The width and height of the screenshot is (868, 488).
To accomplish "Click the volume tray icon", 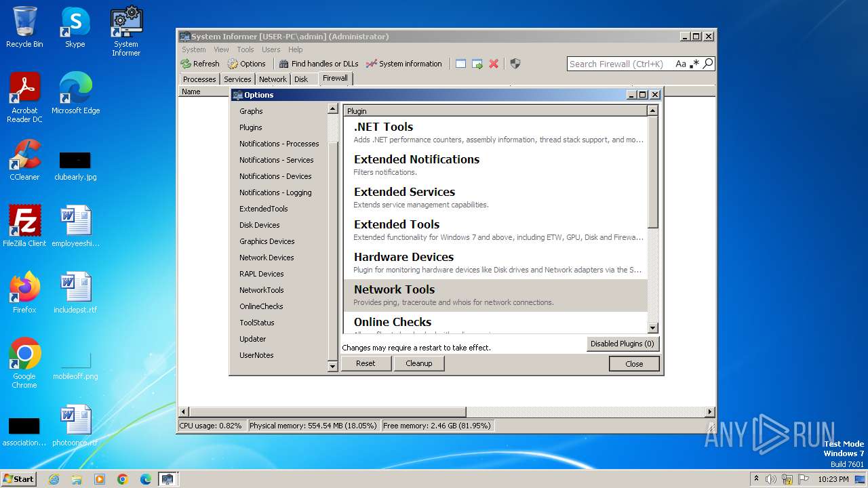I will tap(771, 479).
